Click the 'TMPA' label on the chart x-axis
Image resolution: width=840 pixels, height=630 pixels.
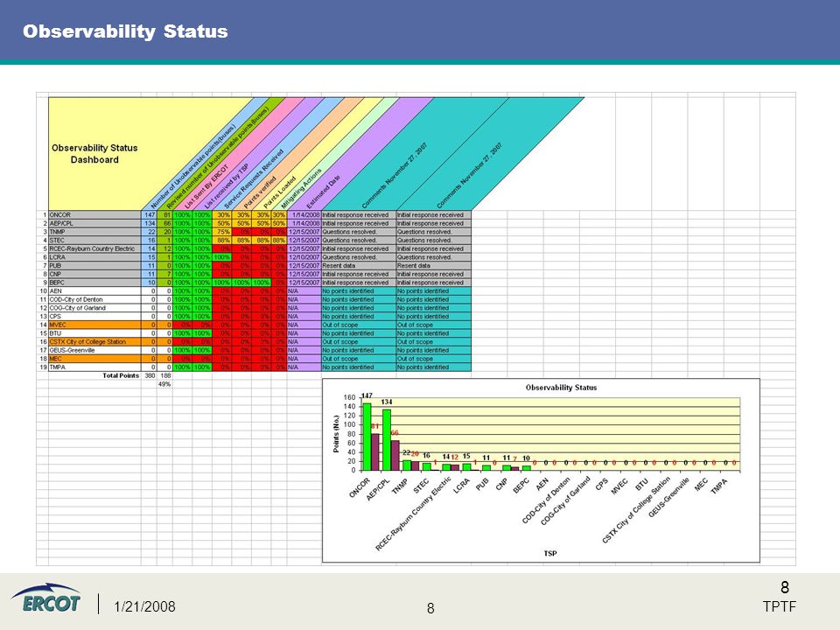pos(719,486)
